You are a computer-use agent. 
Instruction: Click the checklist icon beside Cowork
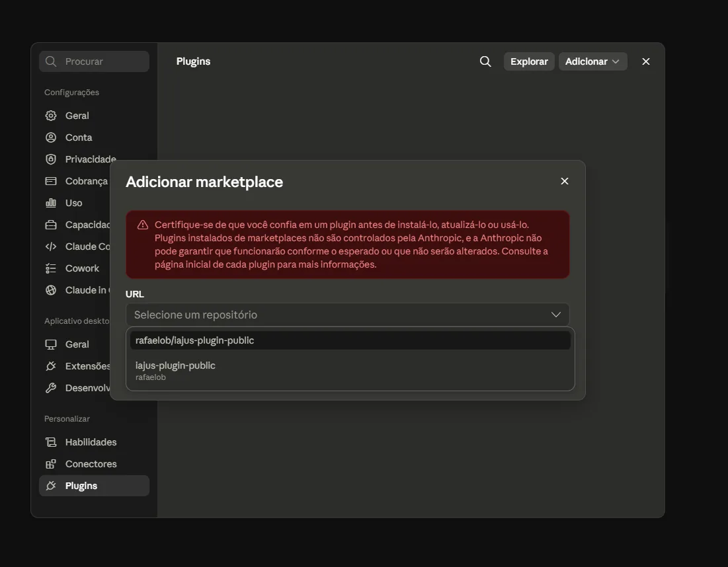coord(51,268)
